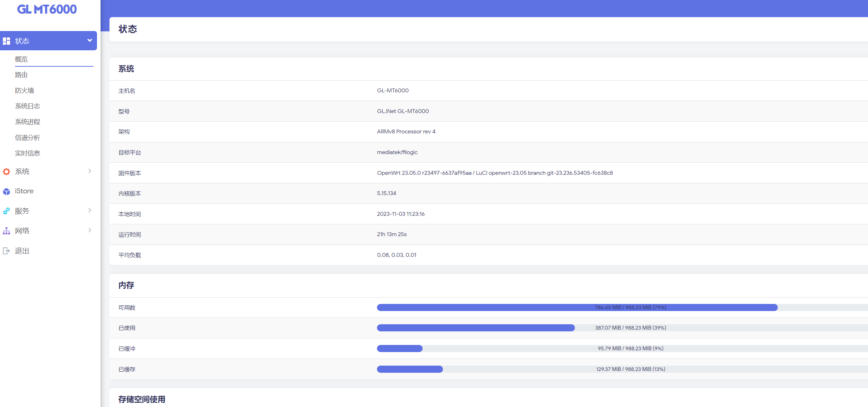Click the Services gears icon
This screenshot has width=868, height=407.
6,211
